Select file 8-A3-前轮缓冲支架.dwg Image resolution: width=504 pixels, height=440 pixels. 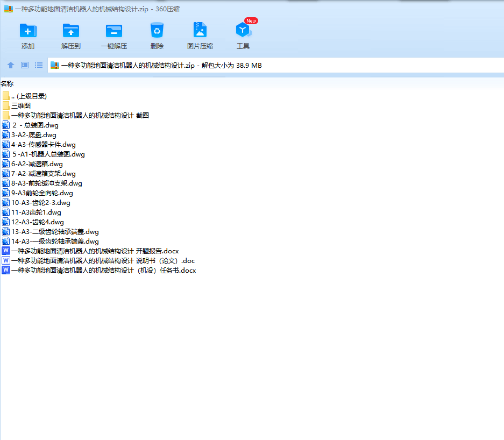click(47, 183)
